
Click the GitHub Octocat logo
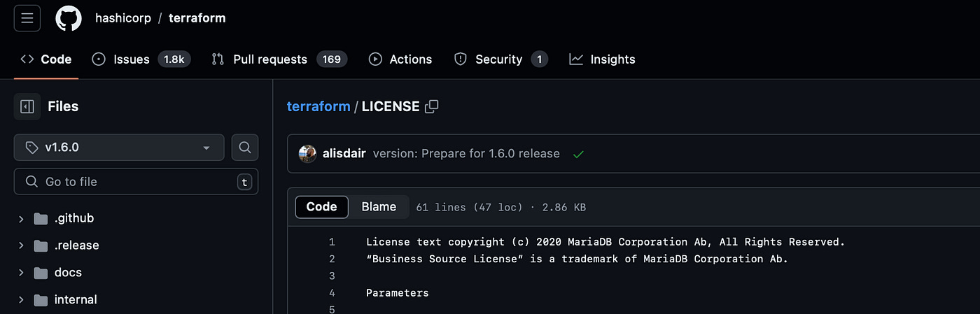69,18
